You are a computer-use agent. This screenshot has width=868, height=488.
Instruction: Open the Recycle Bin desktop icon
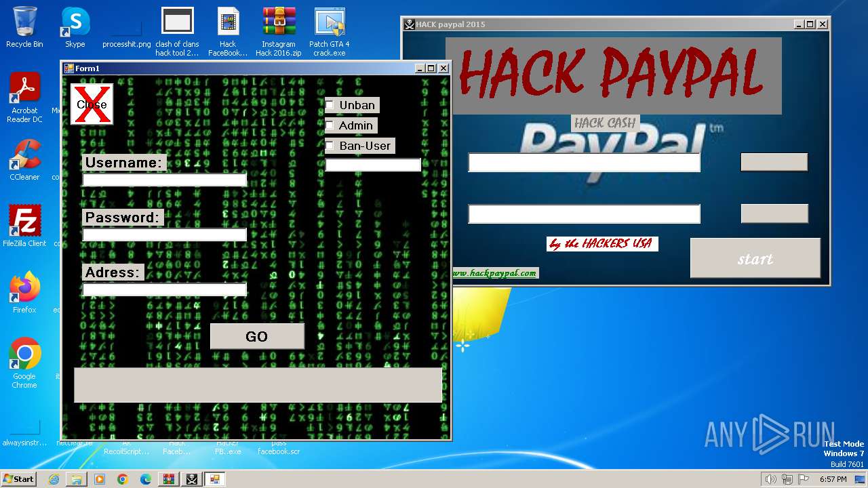24,28
